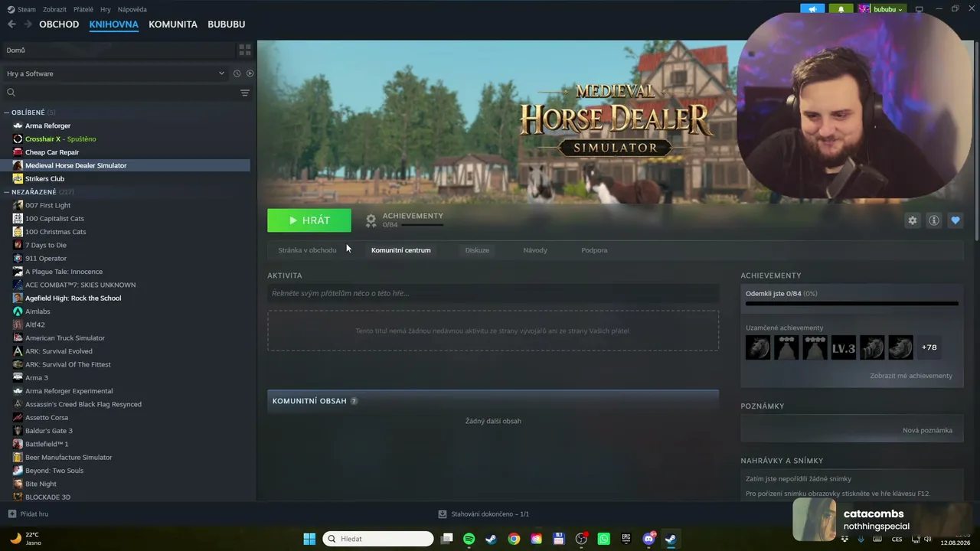Open the Přátelé menu

83,10
